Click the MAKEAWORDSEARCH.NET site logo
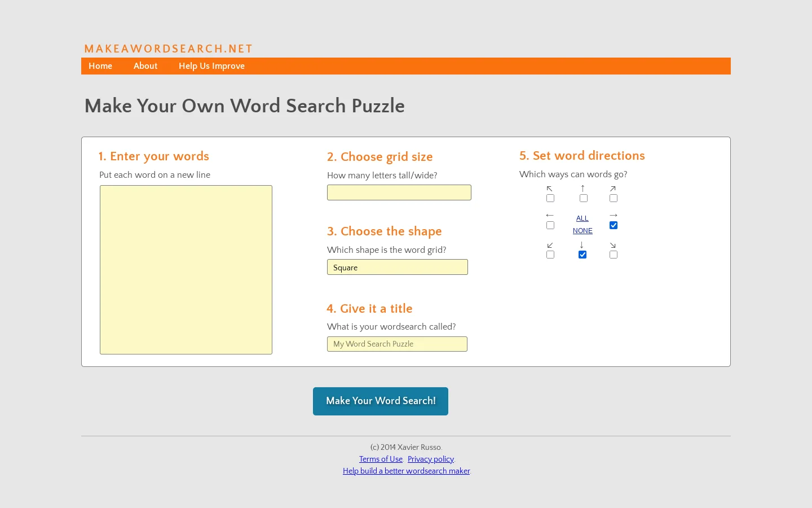 [x=169, y=49]
